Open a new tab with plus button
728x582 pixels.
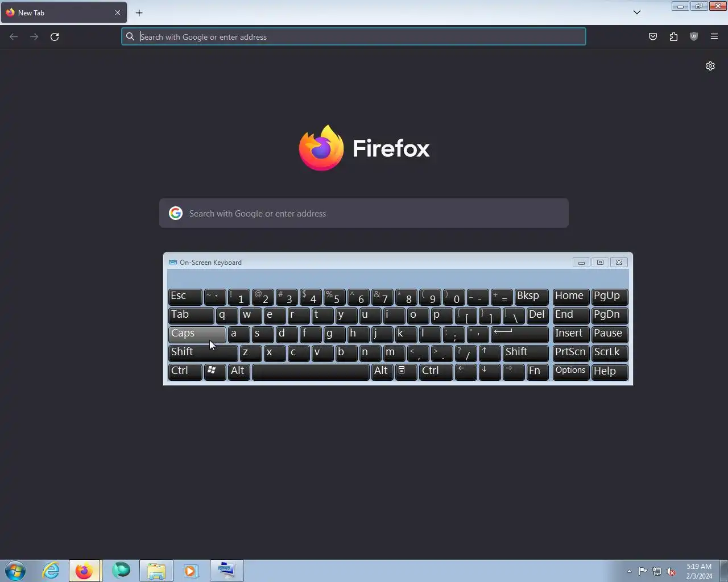click(x=139, y=13)
